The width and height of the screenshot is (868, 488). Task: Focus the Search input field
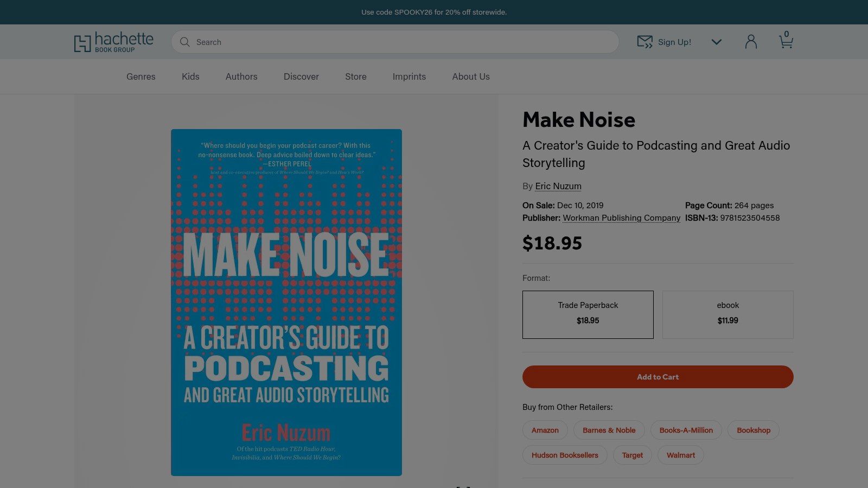(395, 42)
